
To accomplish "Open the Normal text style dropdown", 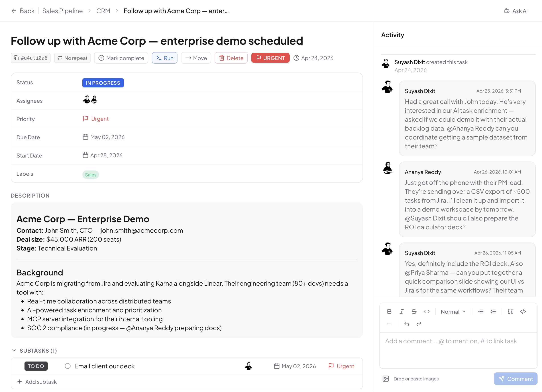I will (453, 311).
